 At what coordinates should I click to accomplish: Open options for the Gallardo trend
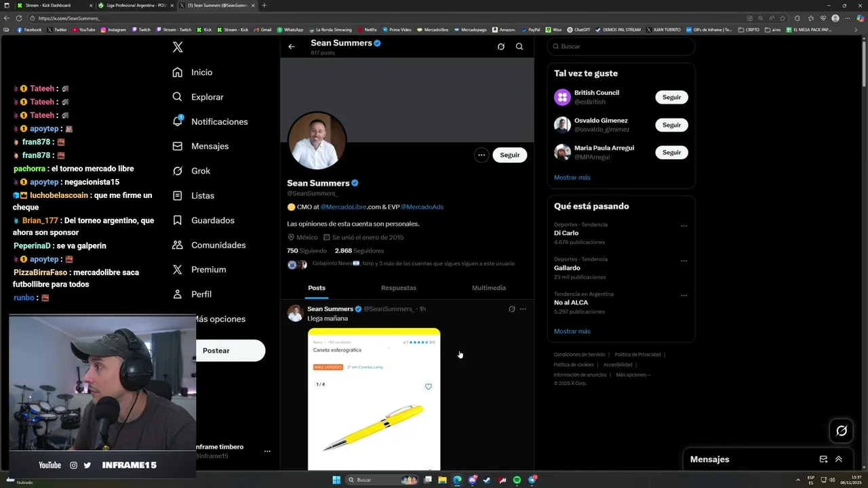[x=684, y=261]
